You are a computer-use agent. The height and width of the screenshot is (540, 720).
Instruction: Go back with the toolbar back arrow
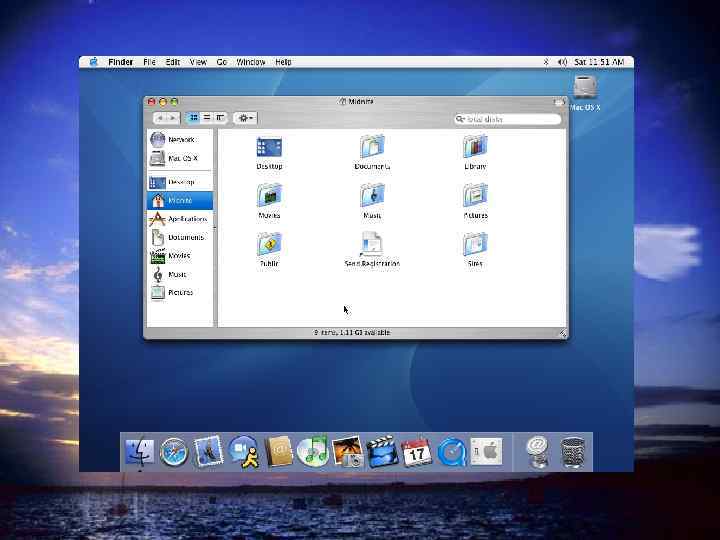[x=160, y=118]
